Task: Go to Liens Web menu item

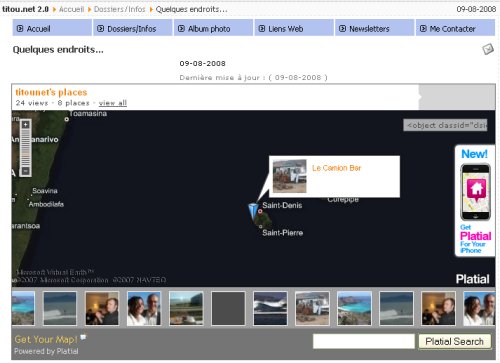Action: (x=294, y=28)
